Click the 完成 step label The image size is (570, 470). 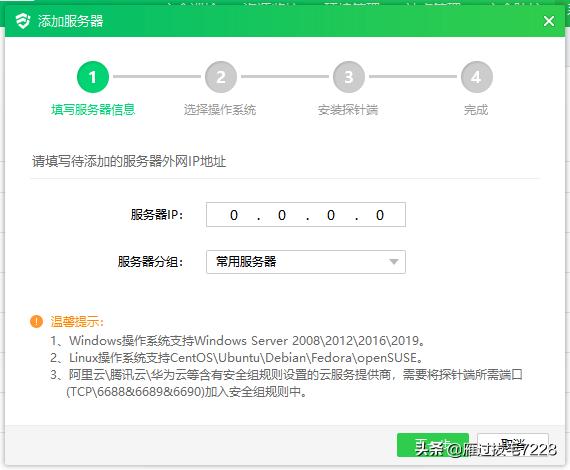[476, 109]
